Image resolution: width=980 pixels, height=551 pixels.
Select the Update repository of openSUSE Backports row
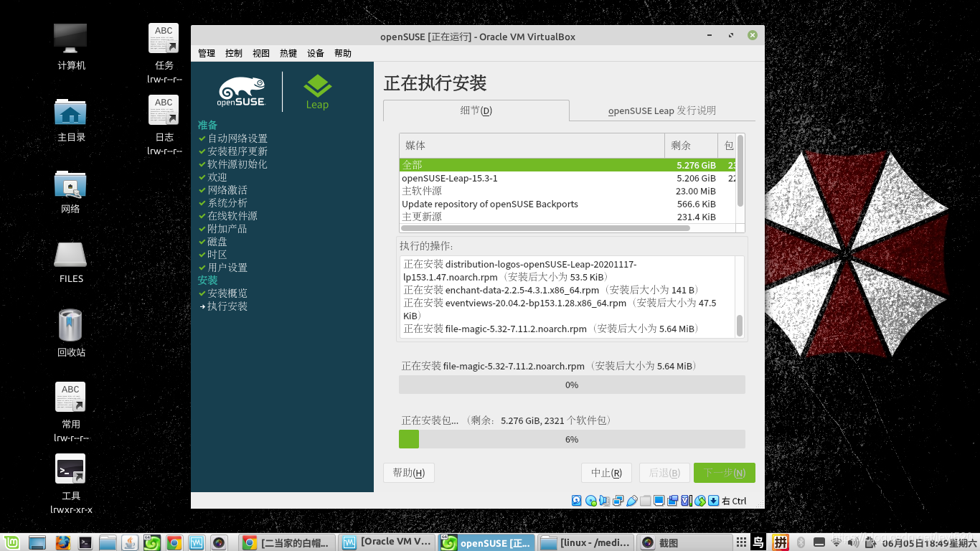point(567,204)
